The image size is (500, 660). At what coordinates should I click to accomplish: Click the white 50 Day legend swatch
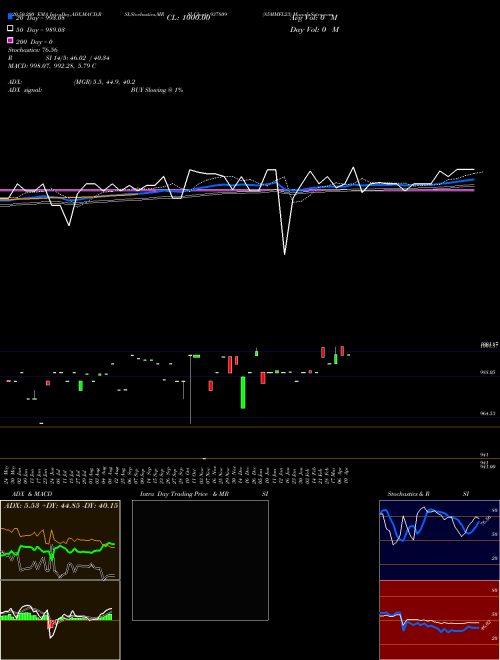(x=10, y=29)
